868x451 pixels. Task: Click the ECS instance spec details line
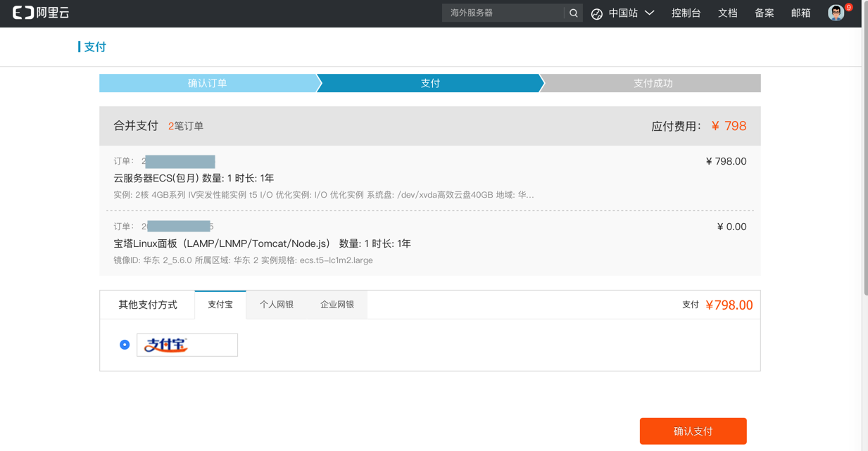click(324, 195)
